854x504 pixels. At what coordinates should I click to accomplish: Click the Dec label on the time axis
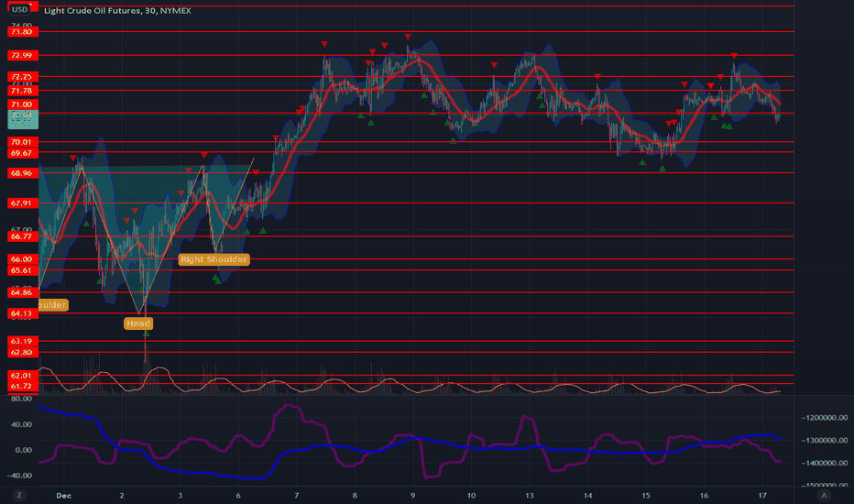point(64,495)
